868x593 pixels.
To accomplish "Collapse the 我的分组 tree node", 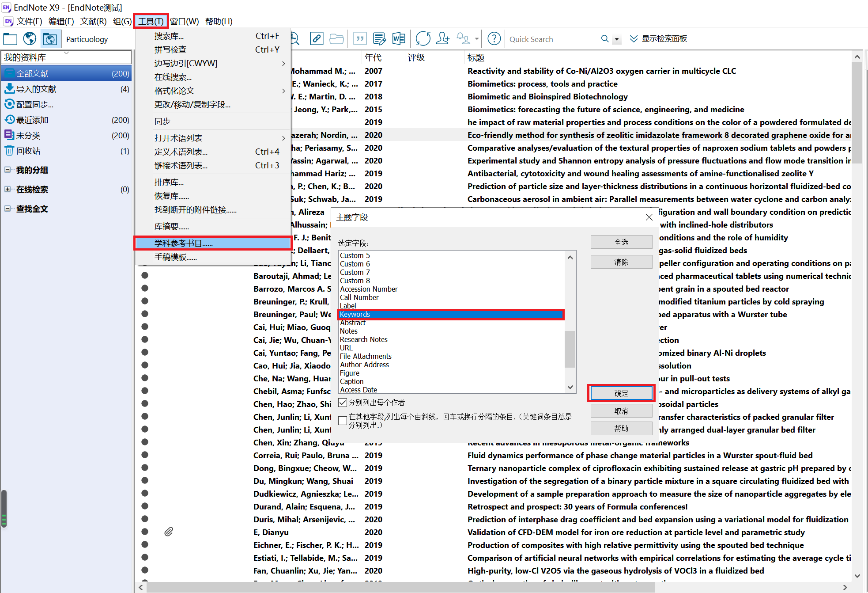I will [x=8, y=170].
